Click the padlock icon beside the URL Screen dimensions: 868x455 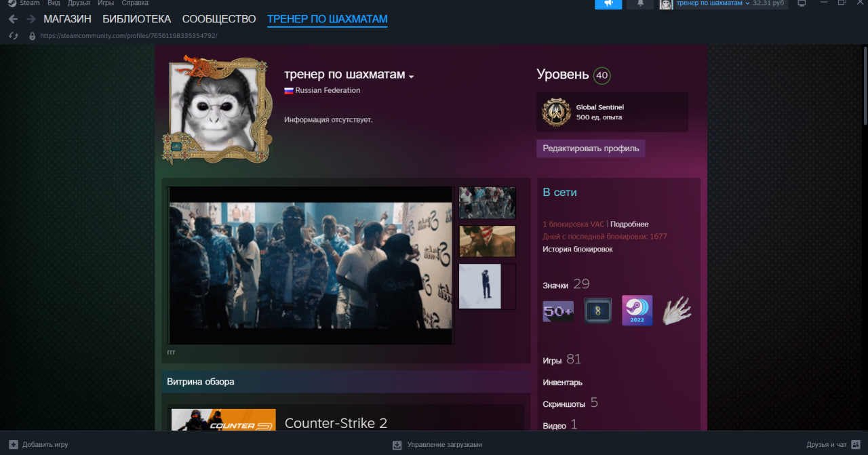32,35
